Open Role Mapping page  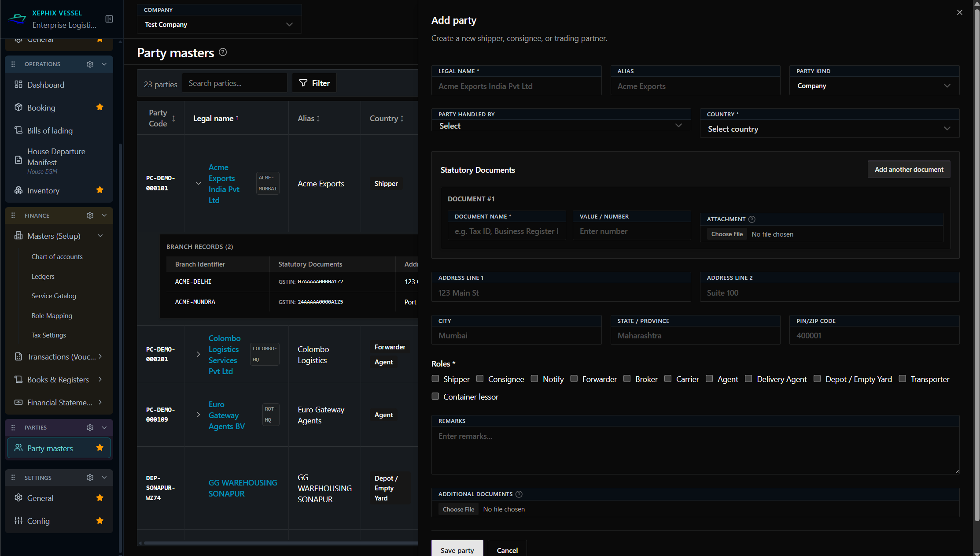[52, 315]
